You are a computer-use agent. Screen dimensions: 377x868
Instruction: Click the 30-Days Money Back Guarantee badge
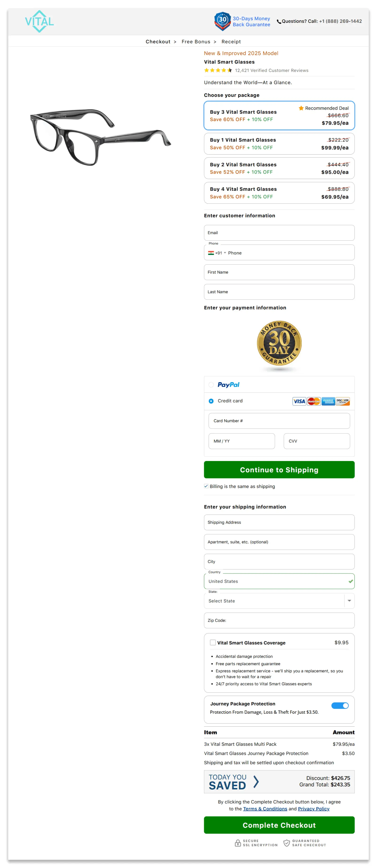(222, 21)
